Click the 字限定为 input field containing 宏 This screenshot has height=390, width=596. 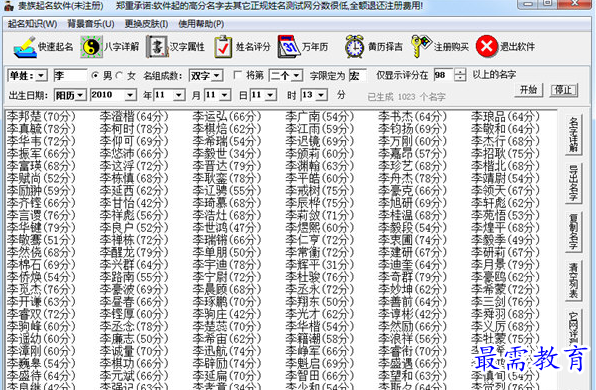357,76
